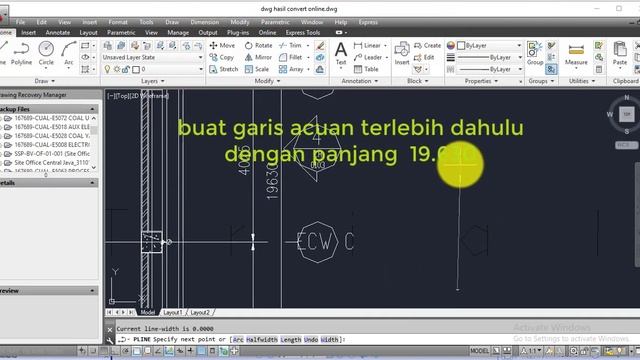Choose the Undo command option
The image size is (640, 360).
pyautogui.click(x=311, y=340)
